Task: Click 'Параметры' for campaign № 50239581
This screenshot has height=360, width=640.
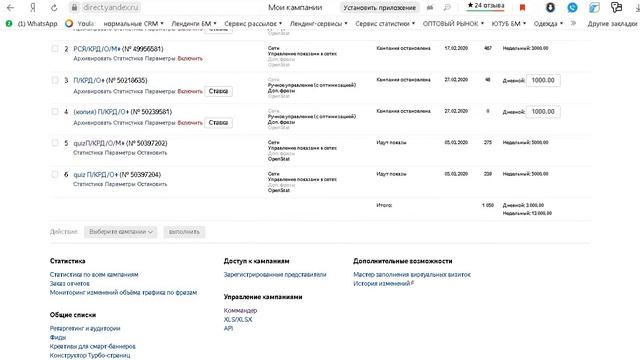Action: (160, 122)
